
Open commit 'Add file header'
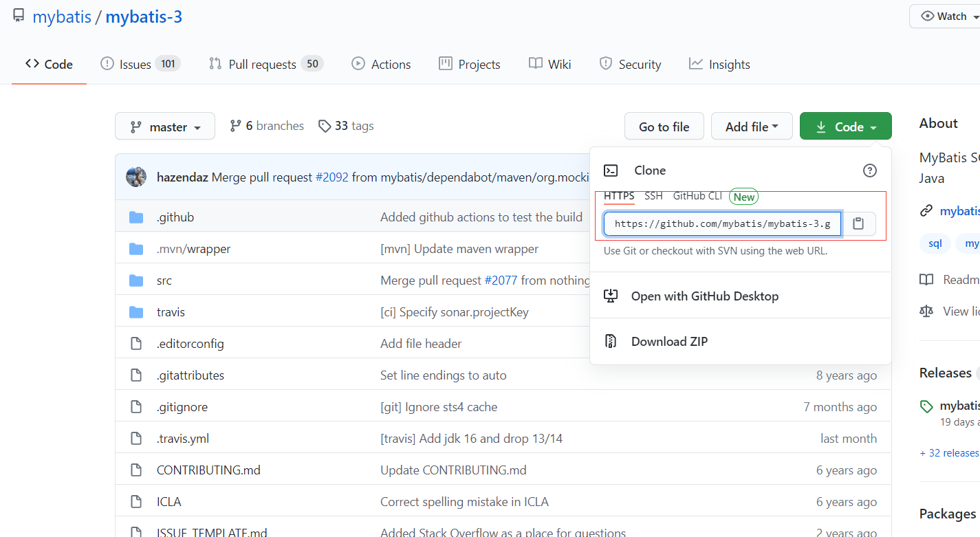coord(421,344)
